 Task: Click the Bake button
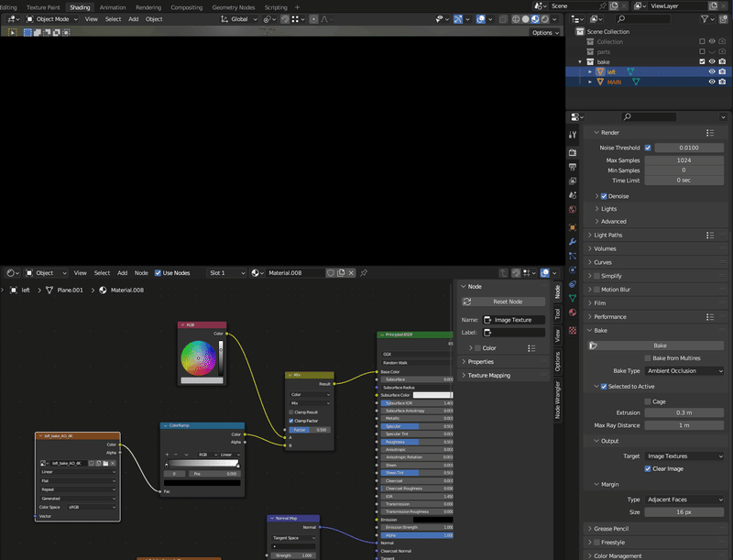(x=661, y=344)
